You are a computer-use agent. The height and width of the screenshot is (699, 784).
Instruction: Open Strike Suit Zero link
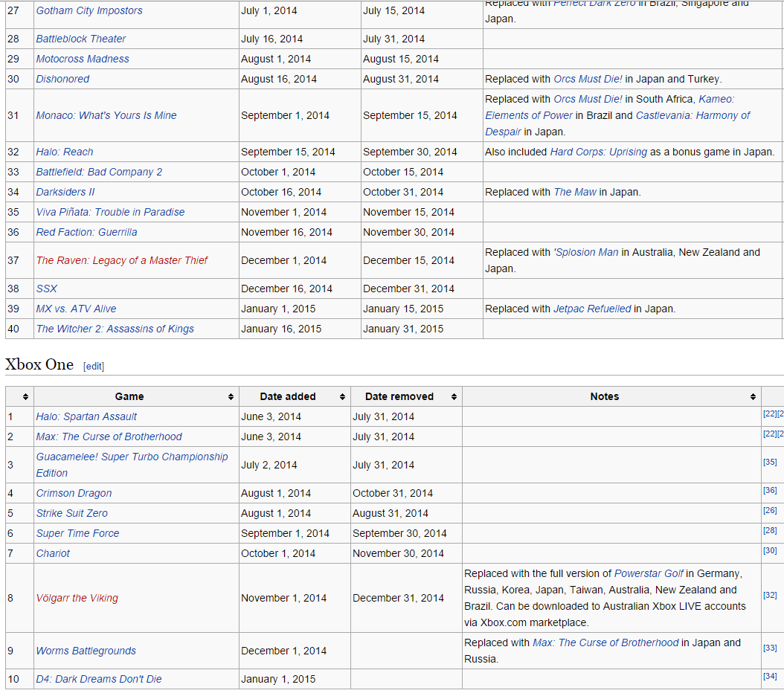71,513
